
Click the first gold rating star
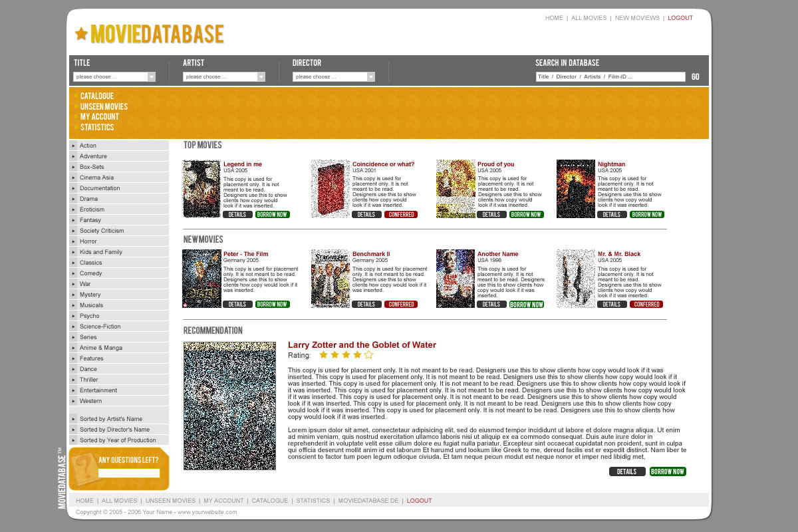[324, 355]
